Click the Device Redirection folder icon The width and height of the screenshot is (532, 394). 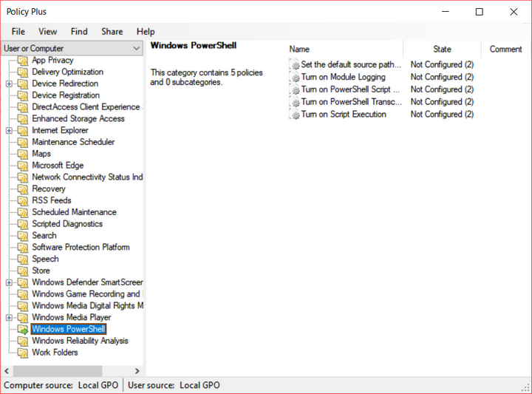coord(23,84)
